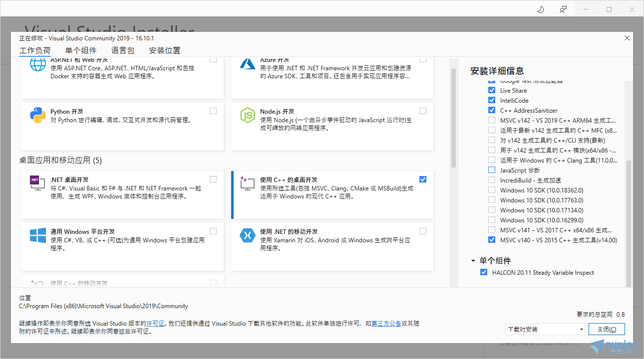The width and height of the screenshot is (644, 359).
Task: Check the Azure development workload checkbox
Action: [423, 59]
